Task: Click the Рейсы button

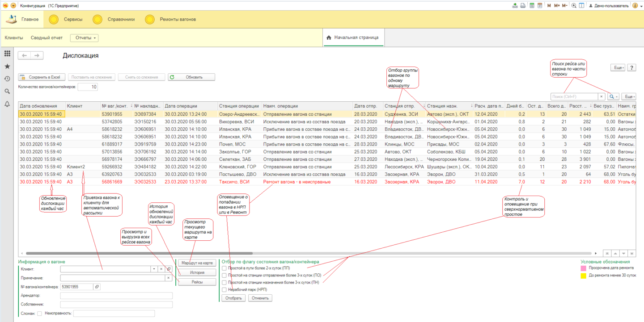Action: tap(197, 282)
